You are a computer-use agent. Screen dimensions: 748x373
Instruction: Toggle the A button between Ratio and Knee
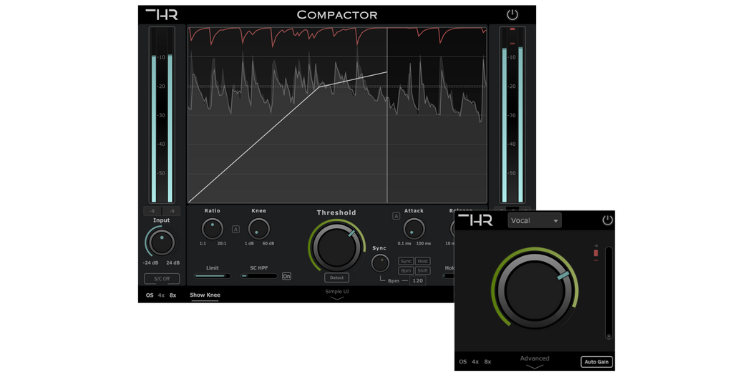pos(236,229)
